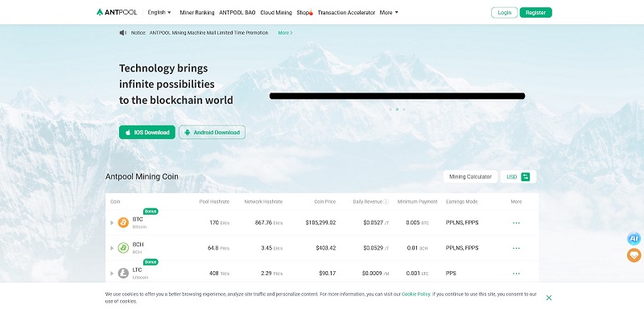
Task: Click the Earnings Mode column header
Action: pyautogui.click(x=461, y=202)
